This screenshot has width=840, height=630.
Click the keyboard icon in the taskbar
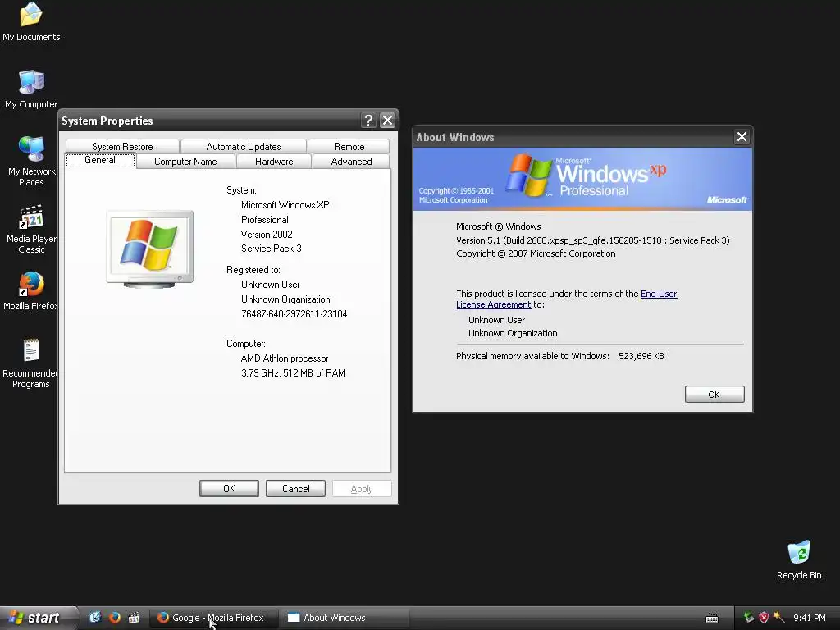pos(712,619)
